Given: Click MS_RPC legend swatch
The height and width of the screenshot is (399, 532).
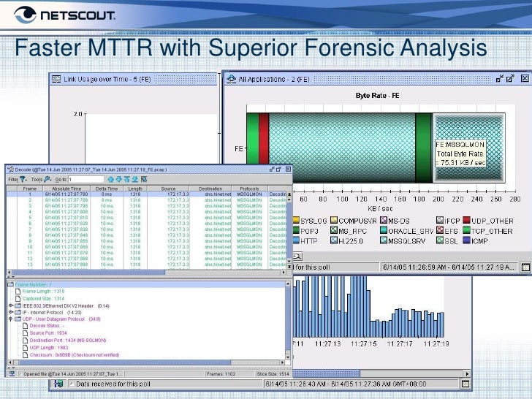Looking at the screenshot, I should (334, 230).
